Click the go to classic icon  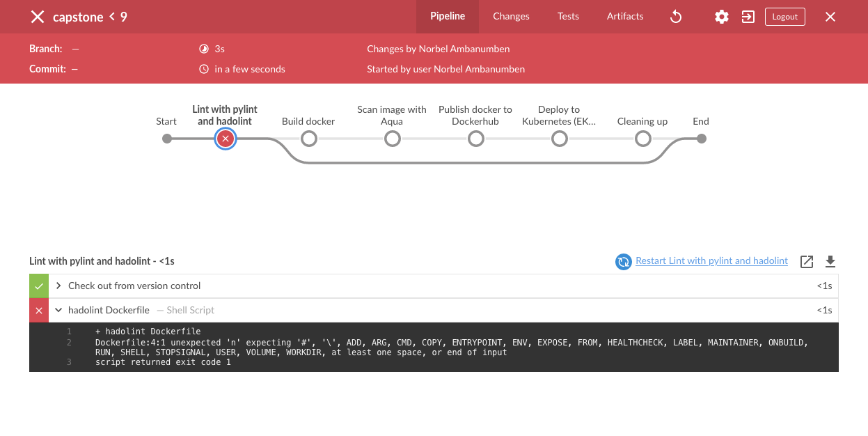748,17
